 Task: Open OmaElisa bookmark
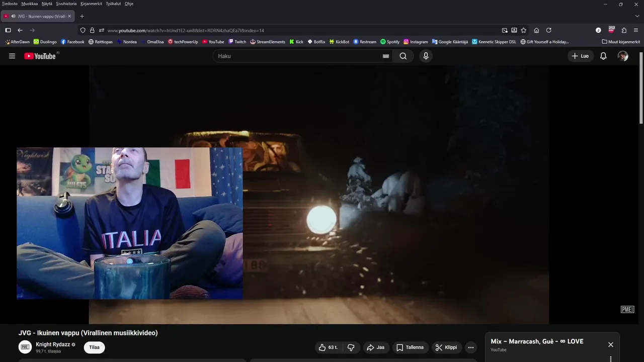(152, 42)
